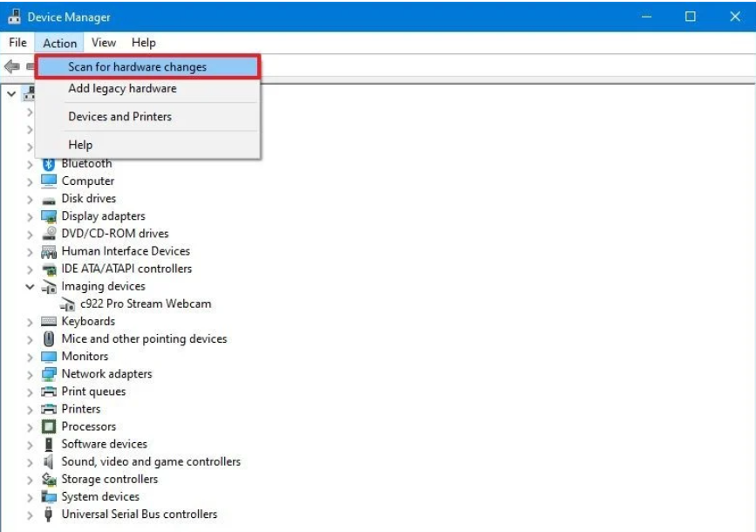
Task: Expand the Processors node
Action: pyautogui.click(x=30, y=428)
